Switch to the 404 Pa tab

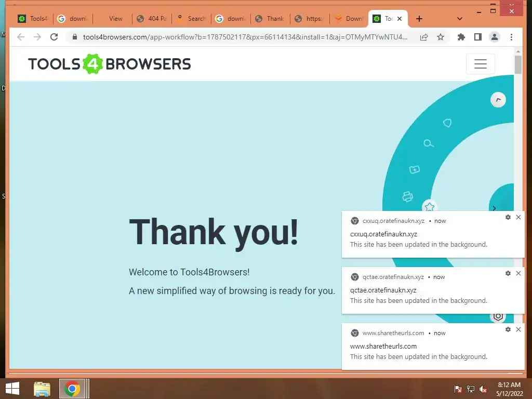pyautogui.click(x=152, y=19)
